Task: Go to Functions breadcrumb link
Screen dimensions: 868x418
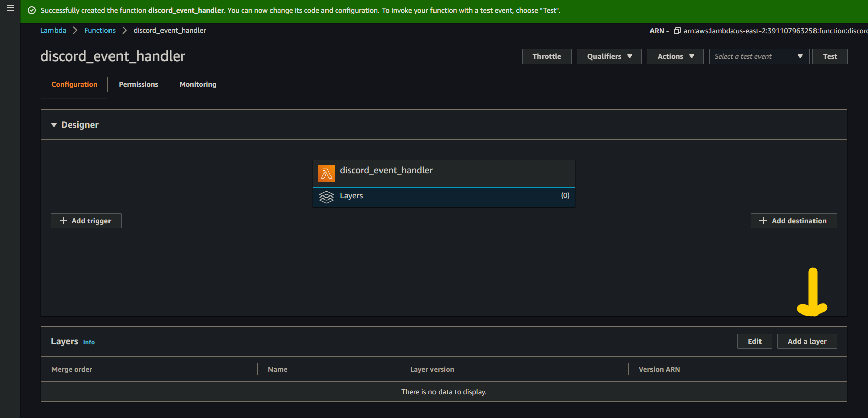Action: tap(100, 30)
